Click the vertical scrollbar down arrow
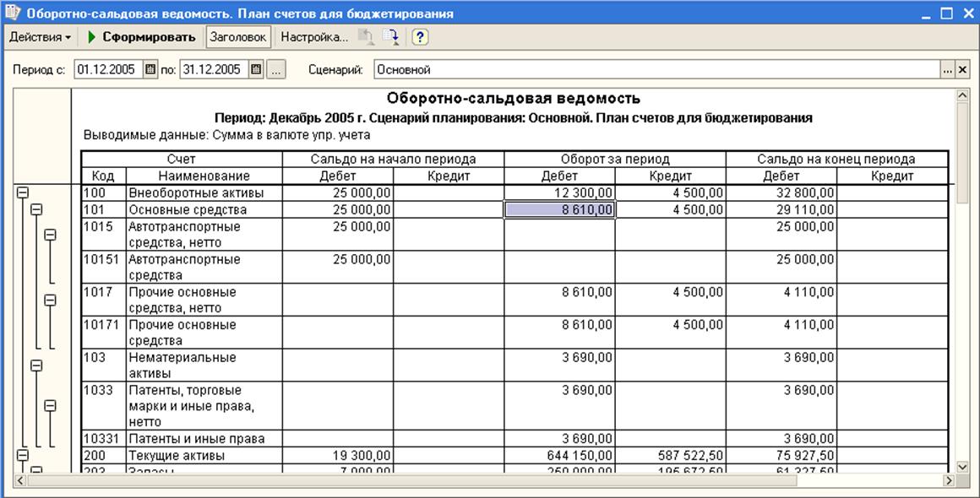The height and width of the screenshot is (498, 980). pyautogui.click(x=962, y=467)
